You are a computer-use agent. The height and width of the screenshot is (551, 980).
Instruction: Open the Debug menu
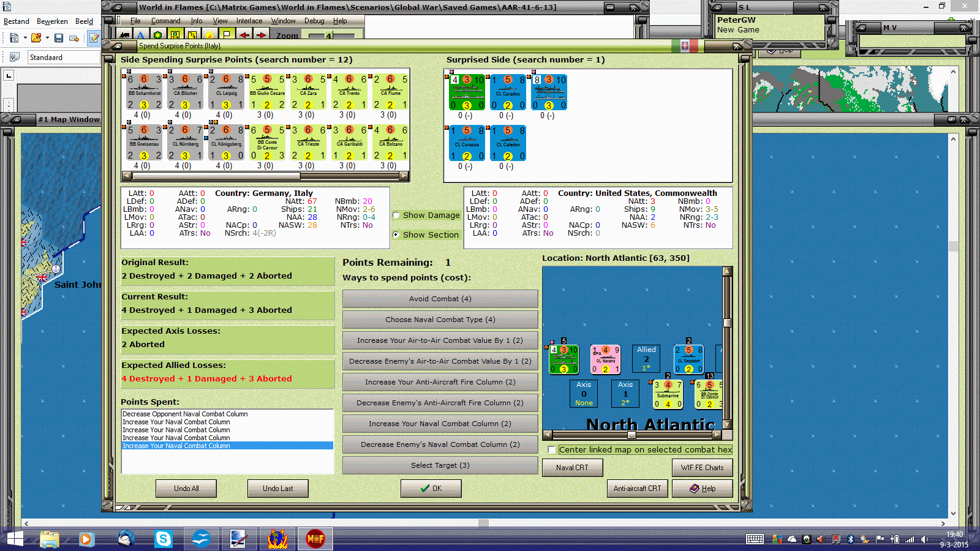(x=314, y=21)
